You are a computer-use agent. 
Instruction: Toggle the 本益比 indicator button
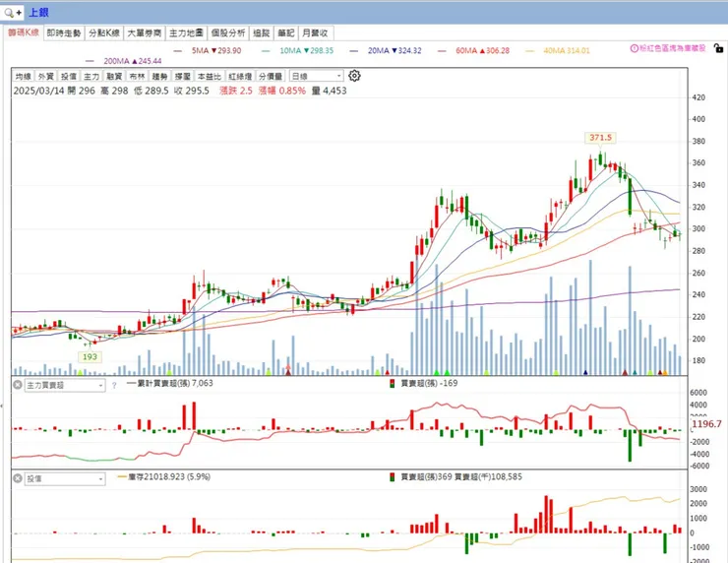click(x=209, y=76)
